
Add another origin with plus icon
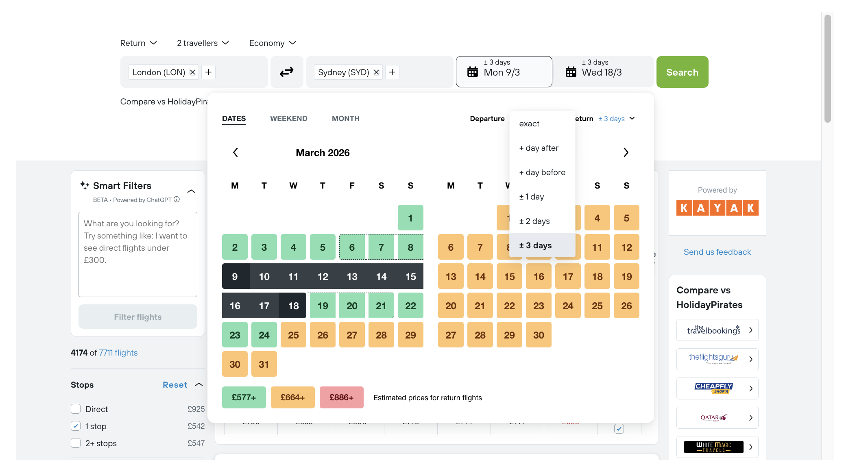tap(208, 72)
